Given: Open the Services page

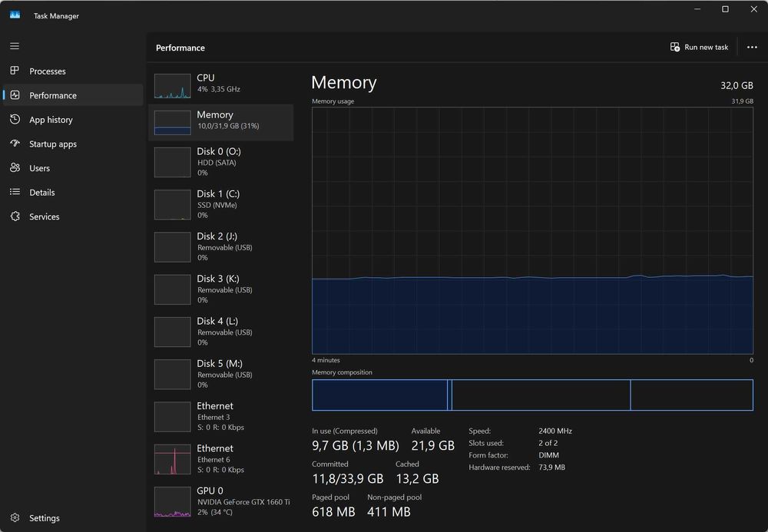Looking at the screenshot, I should click(73, 216).
